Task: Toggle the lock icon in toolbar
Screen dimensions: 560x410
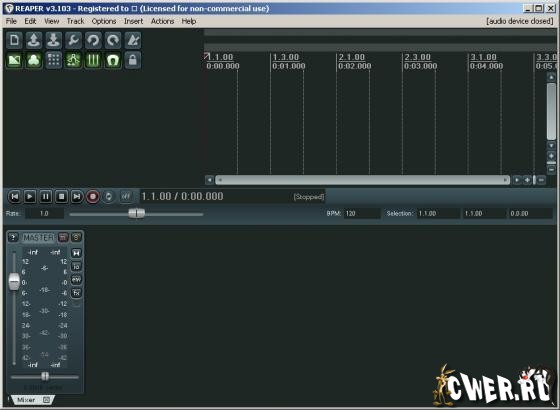Action: 133,60
